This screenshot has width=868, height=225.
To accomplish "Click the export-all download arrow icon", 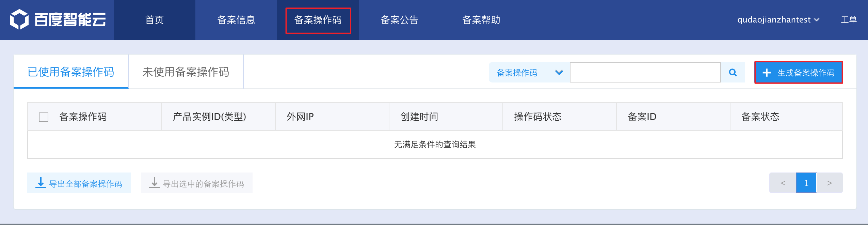I will (41, 183).
